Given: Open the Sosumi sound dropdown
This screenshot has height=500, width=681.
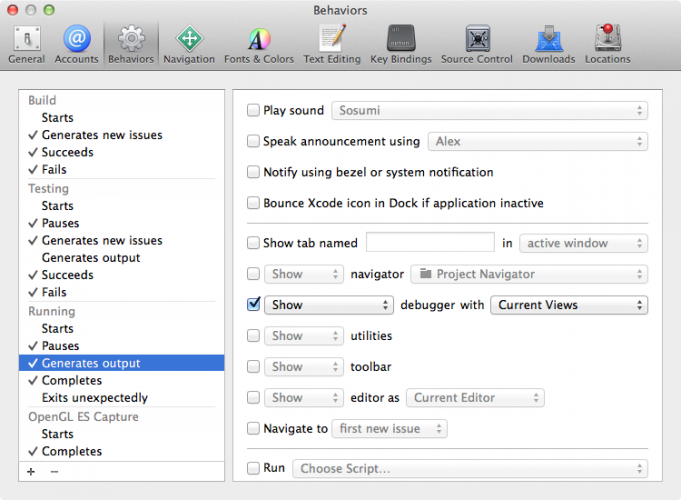Looking at the screenshot, I should pos(489,110).
